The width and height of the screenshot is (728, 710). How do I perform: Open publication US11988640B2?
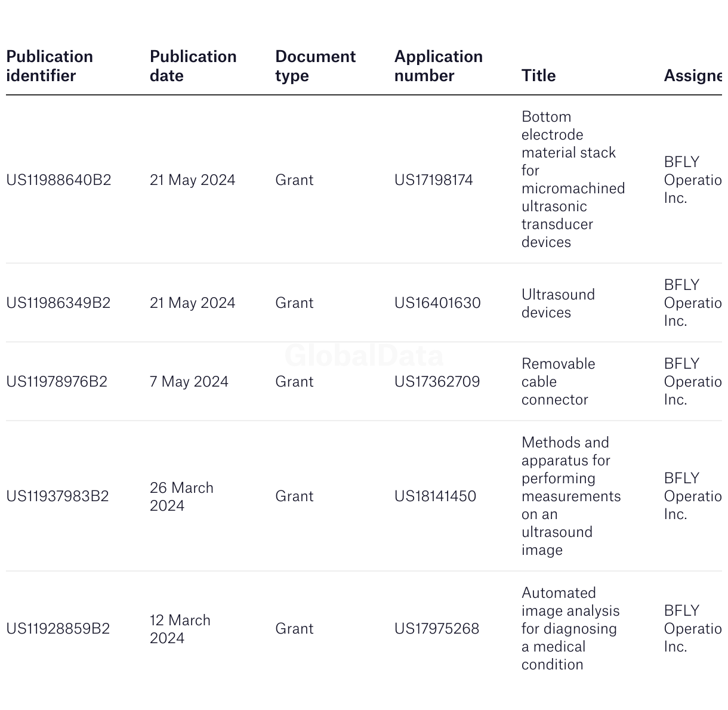[x=58, y=180]
